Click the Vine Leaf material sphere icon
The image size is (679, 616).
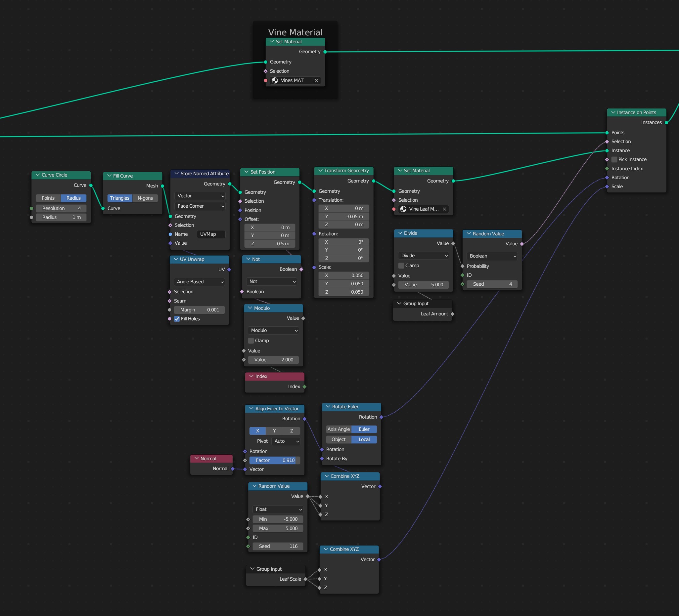403,209
